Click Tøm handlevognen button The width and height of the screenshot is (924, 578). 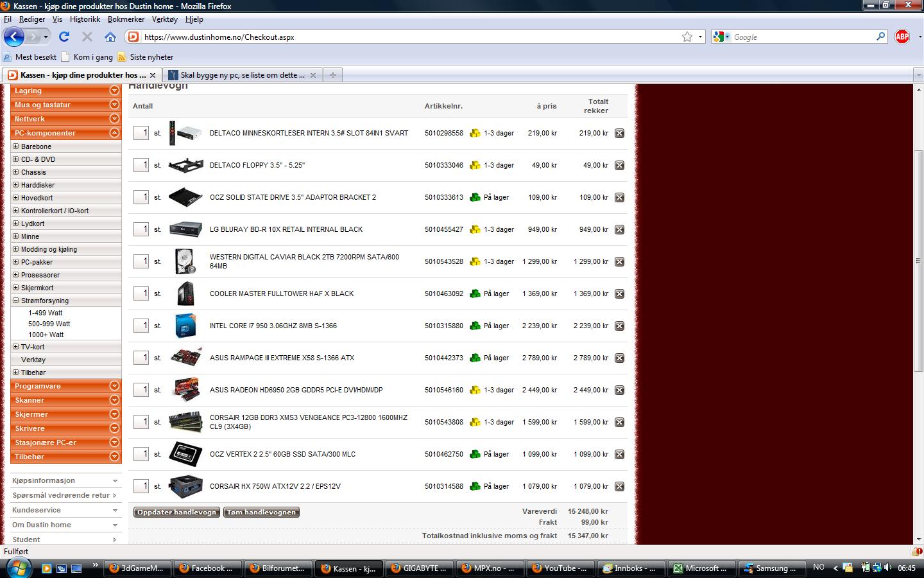(261, 512)
